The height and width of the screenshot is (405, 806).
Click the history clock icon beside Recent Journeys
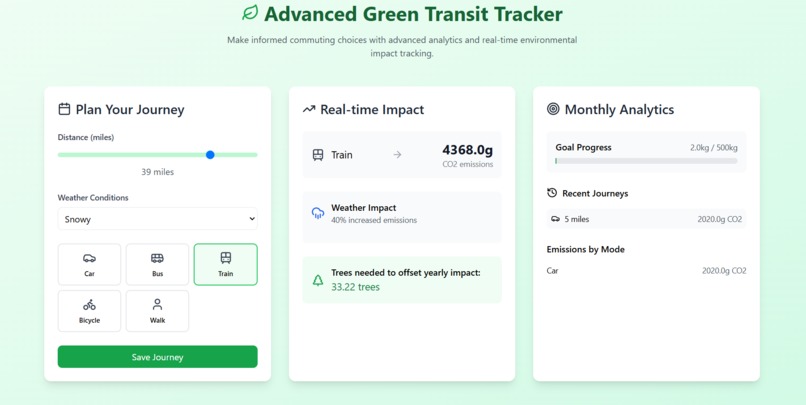coord(552,193)
